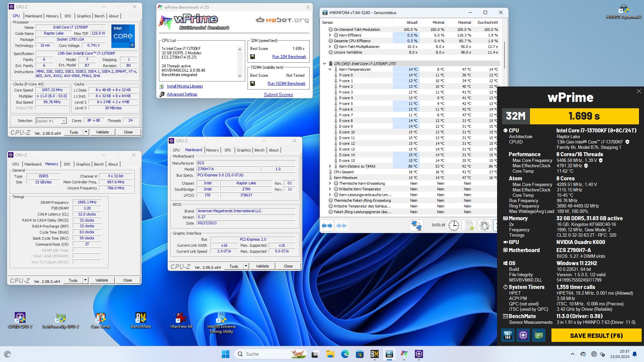644x362 pixels.
Task: Open GPU-Z card icon in BenchMate panel
Action: 539,335
